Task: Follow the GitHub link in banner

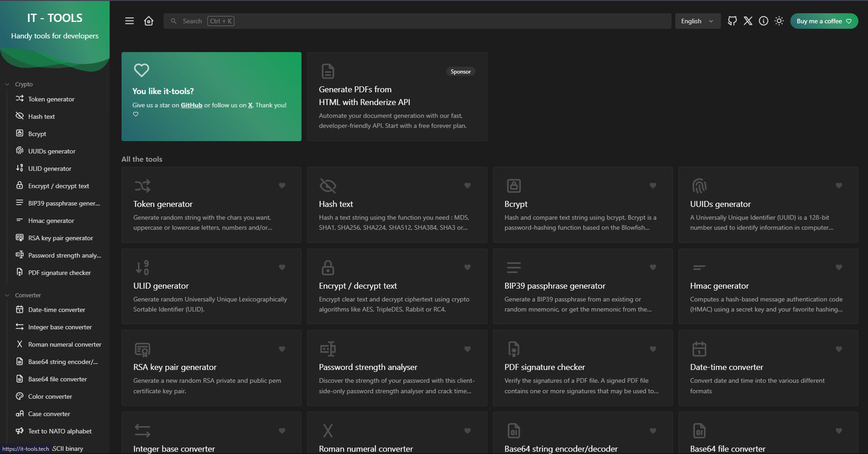Action: tap(191, 105)
